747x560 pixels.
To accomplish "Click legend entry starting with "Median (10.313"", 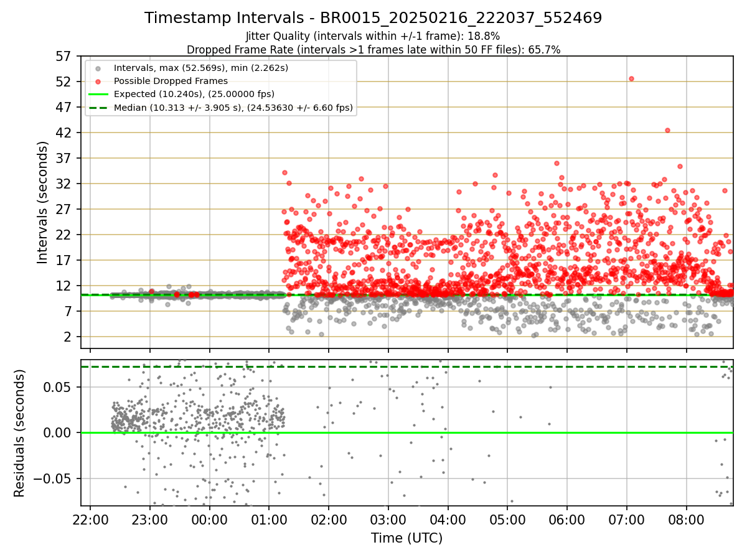I will [233, 108].
